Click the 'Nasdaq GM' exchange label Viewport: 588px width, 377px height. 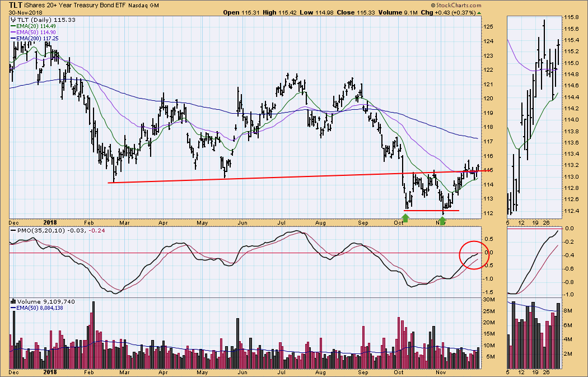143,6
